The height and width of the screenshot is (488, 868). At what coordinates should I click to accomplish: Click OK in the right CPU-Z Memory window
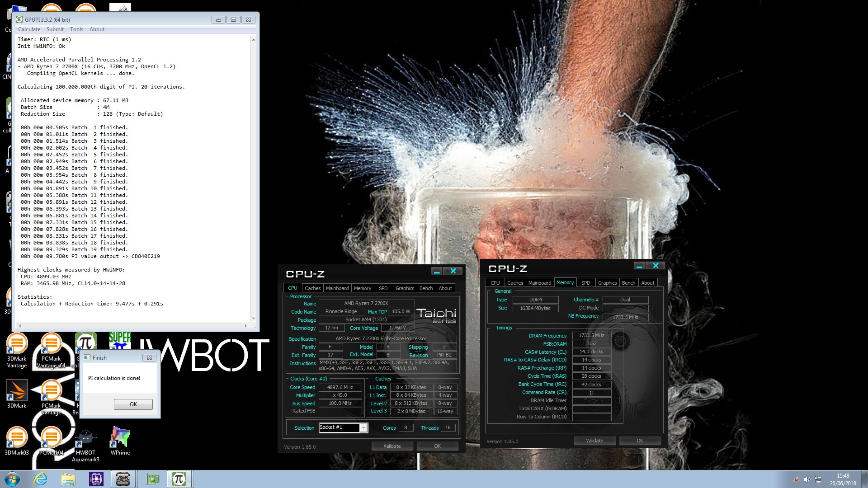click(x=640, y=441)
